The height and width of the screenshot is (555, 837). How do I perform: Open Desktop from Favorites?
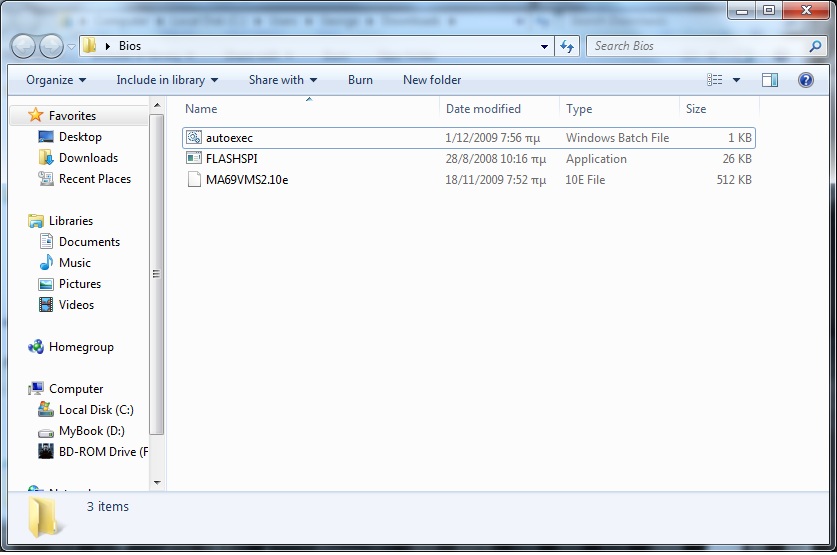pyautogui.click(x=80, y=137)
